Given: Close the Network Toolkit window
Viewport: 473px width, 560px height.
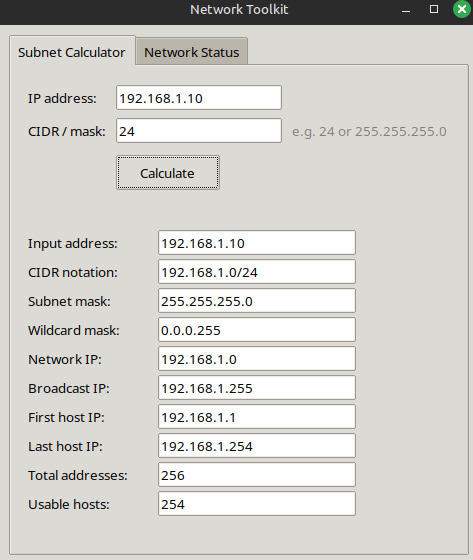Looking at the screenshot, I should coord(462,9).
